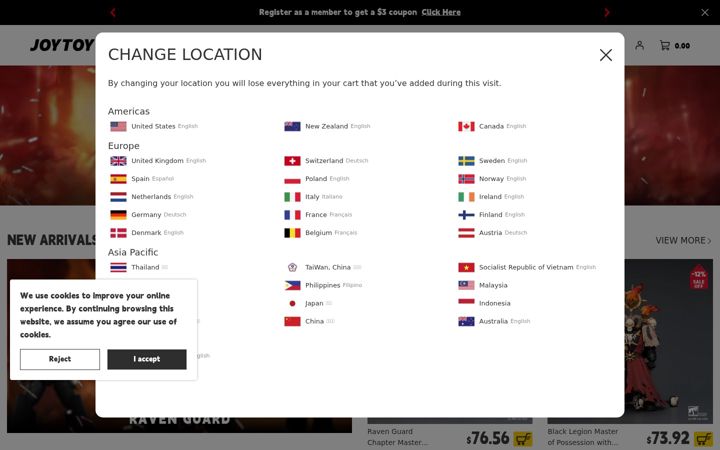Click the France flag icon
The width and height of the screenshot is (720, 450).
click(x=292, y=214)
